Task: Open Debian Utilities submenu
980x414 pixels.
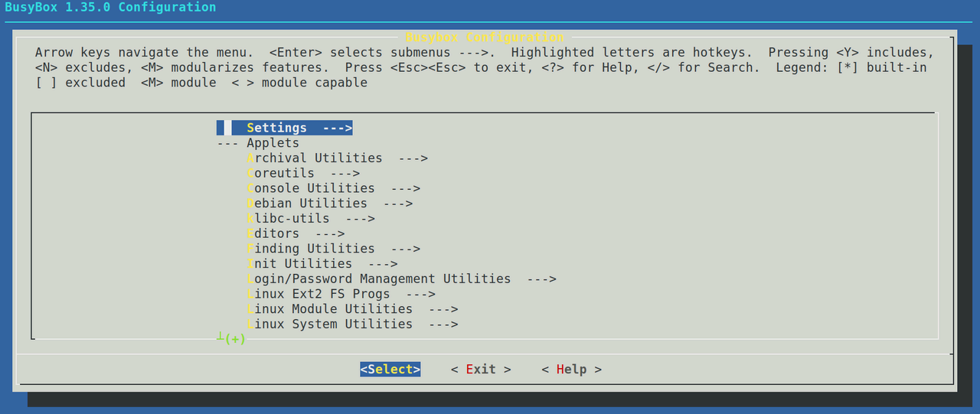Action: (329, 204)
